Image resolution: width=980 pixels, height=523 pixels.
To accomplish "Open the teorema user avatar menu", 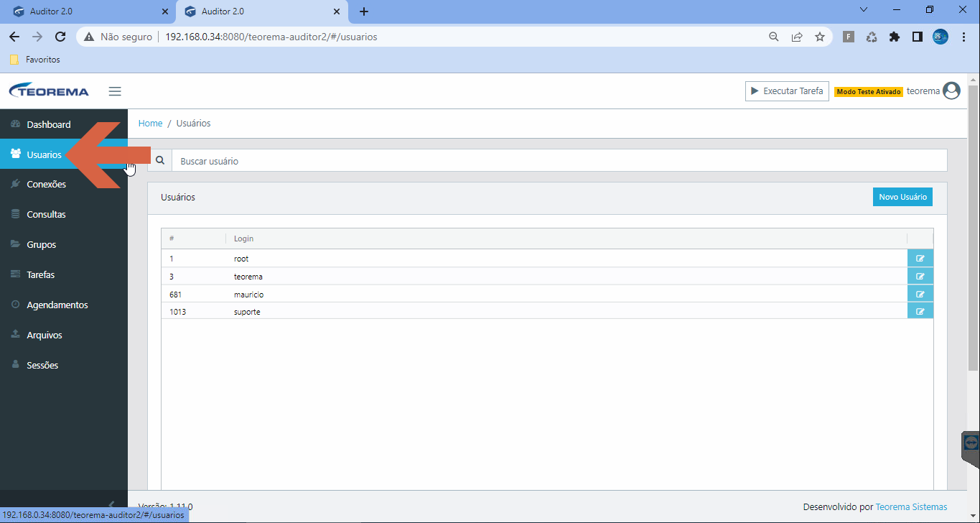I will [951, 91].
